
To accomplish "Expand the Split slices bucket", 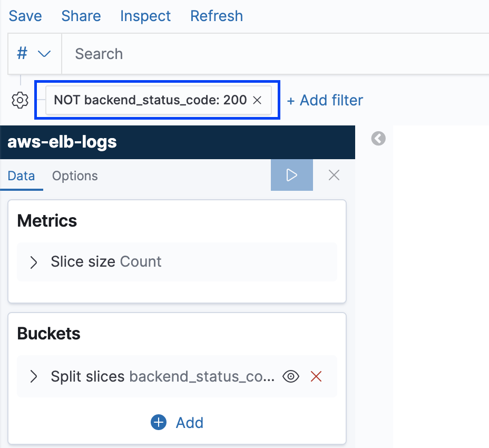I will [34, 376].
